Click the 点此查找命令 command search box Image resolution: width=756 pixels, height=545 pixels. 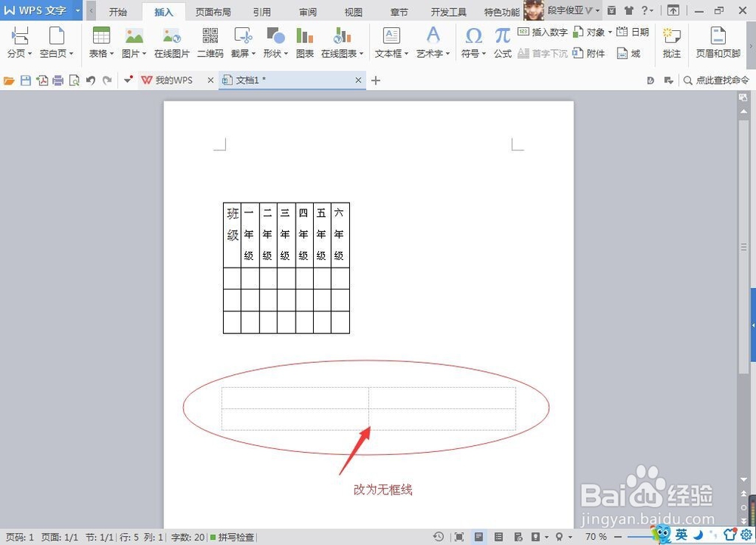click(x=717, y=80)
